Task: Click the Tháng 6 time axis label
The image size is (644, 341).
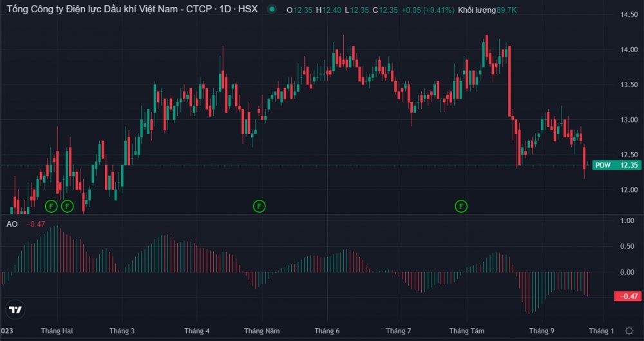Action: point(327,331)
